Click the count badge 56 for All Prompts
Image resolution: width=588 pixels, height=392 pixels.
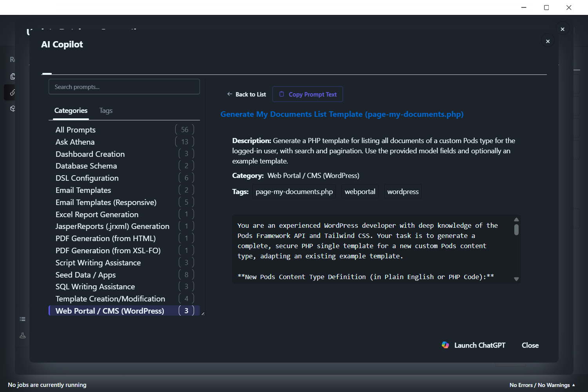click(x=185, y=129)
